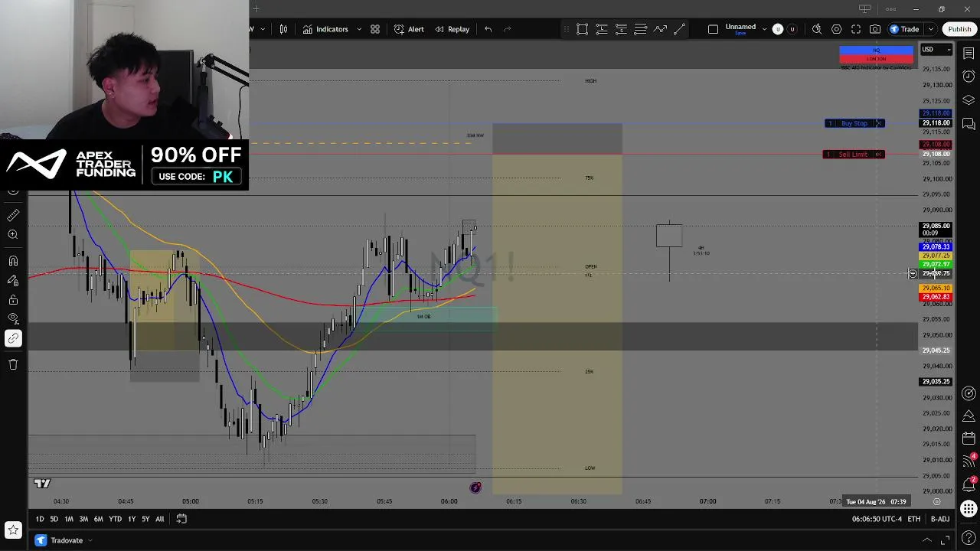Cancel the Buy Stop order with its X
Image resolution: width=980 pixels, height=551 pixels.
[x=879, y=123]
